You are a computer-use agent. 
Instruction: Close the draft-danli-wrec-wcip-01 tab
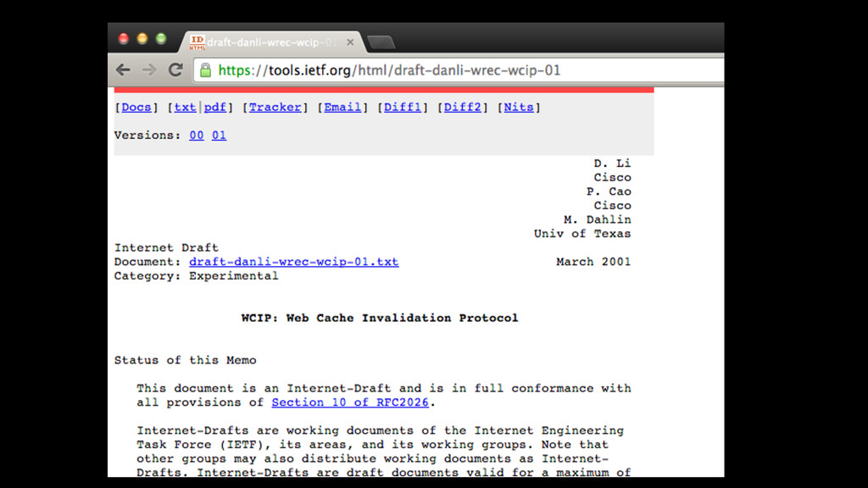point(350,42)
